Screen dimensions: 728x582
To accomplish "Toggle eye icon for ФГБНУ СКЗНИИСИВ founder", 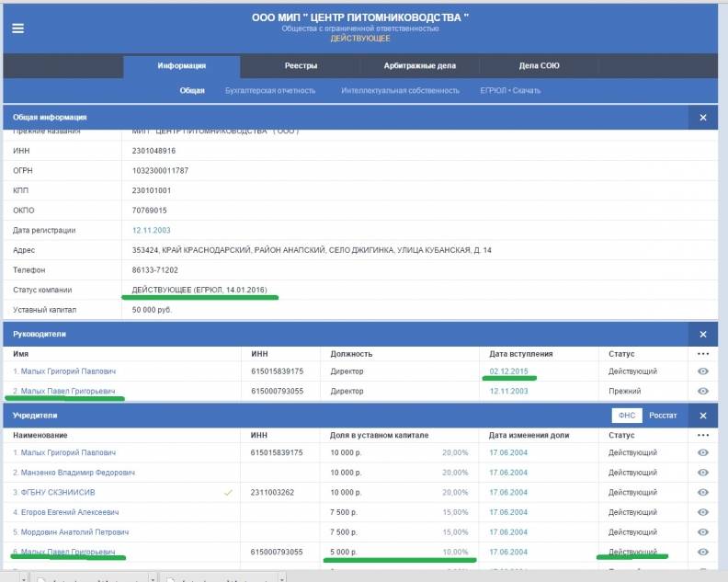I will pos(703,492).
